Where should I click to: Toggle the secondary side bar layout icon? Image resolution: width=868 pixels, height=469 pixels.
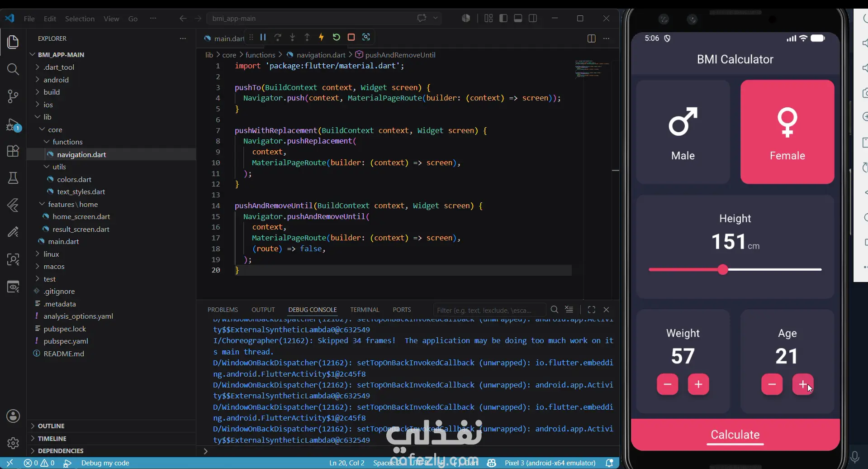point(533,18)
